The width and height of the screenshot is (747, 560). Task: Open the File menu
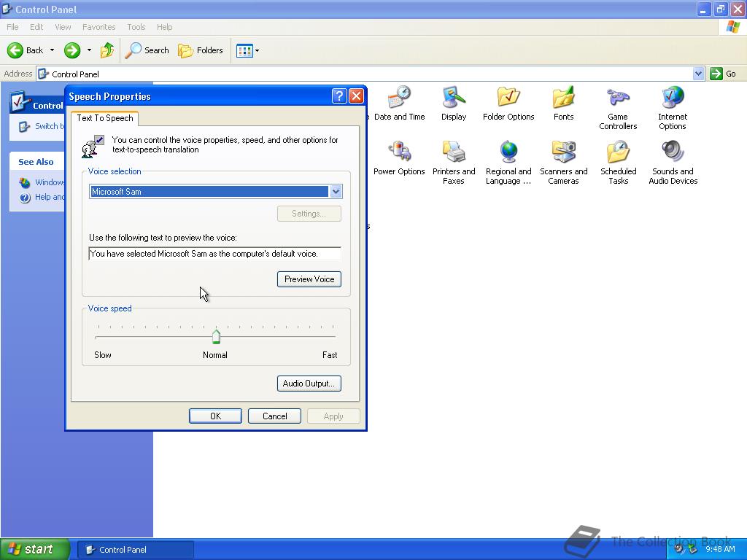point(12,27)
